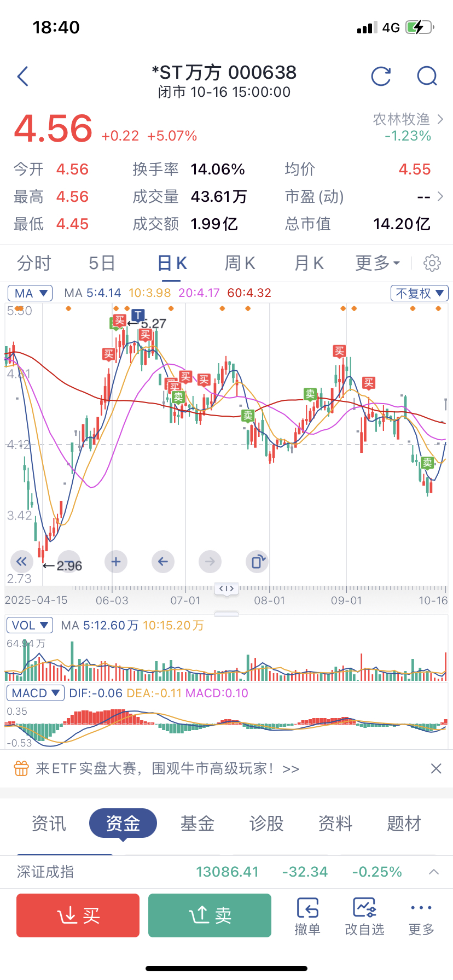Refresh the stock quote
Screen dimensions: 453x980
coord(381,77)
